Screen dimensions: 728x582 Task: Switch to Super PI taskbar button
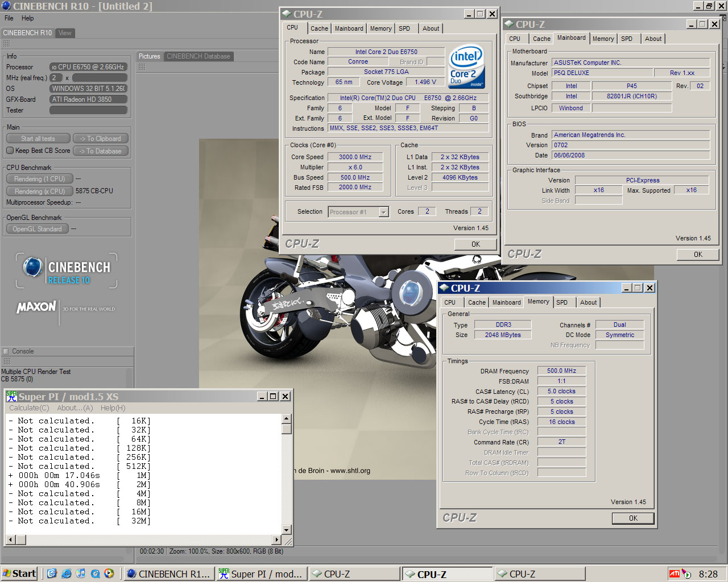[x=261, y=574]
